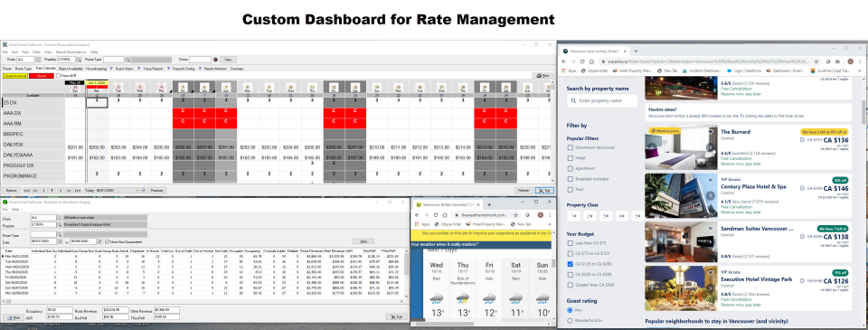The width and height of the screenshot is (868, 330).
Task: Click the Features button in Rate Calendar
Action: [x=156, y=190]
